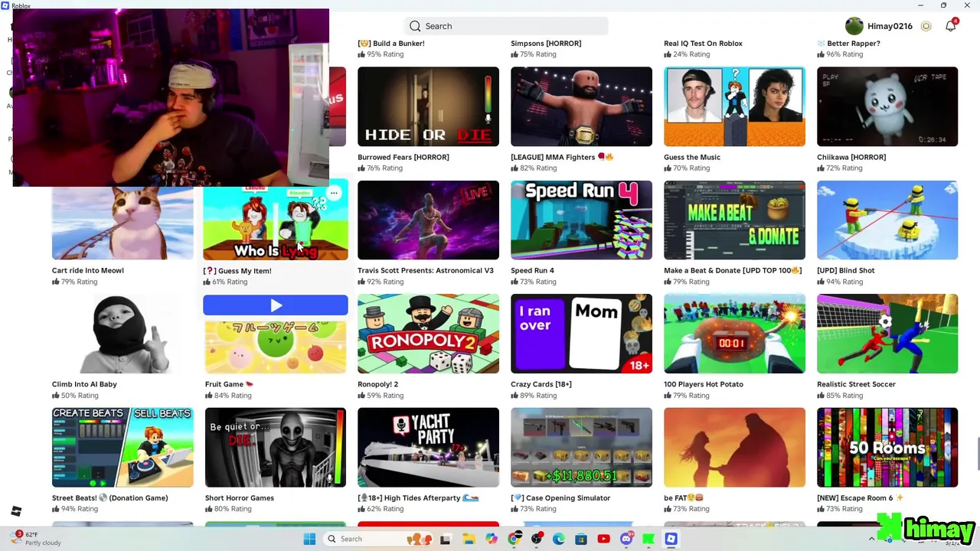Open the Yacht Party thumbnail
The height and width of the screenshot is (551, 980).
428,448
